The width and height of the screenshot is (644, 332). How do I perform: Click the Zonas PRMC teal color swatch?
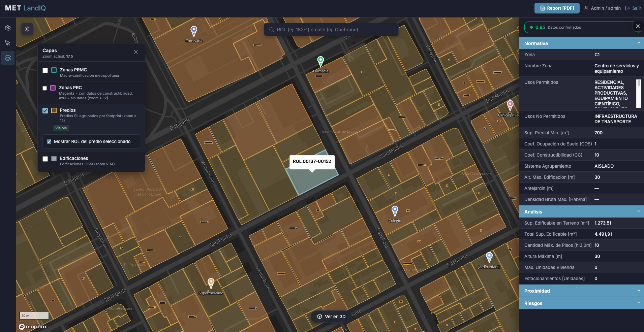(x=54, y=70)
